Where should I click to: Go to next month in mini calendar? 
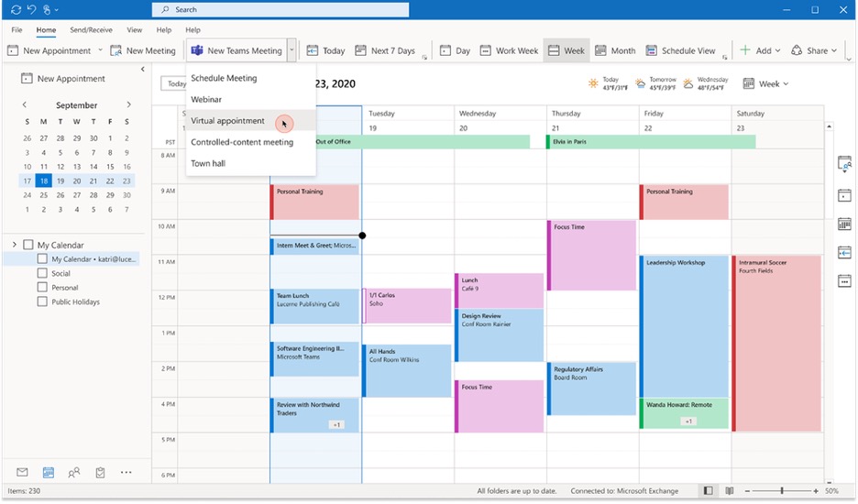click(x=128, y=104)
